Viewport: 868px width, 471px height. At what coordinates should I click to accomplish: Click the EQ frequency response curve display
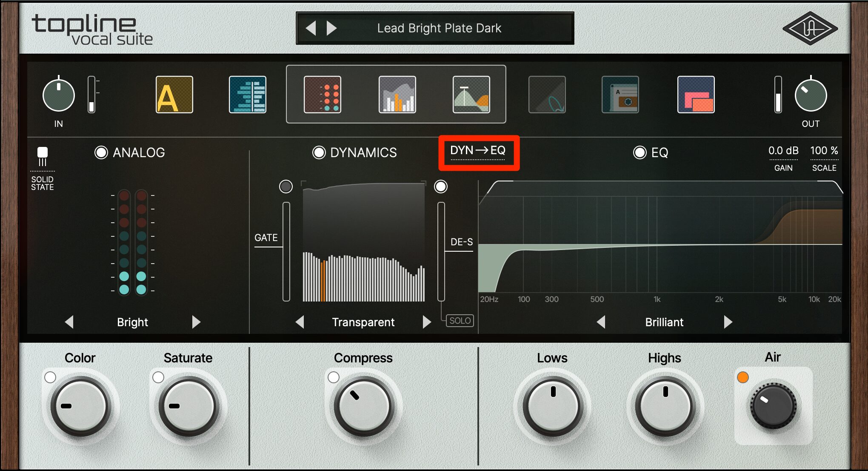661,237
